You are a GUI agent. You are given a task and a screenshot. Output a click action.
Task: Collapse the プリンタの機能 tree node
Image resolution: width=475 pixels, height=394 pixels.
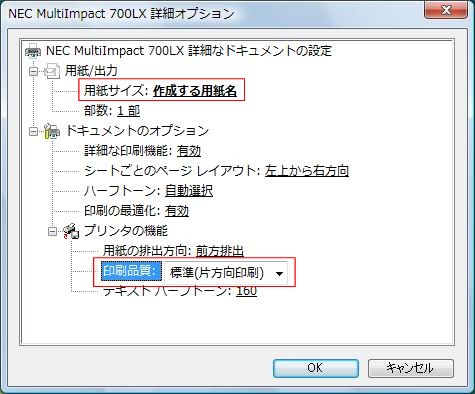(x=53, y=231)
